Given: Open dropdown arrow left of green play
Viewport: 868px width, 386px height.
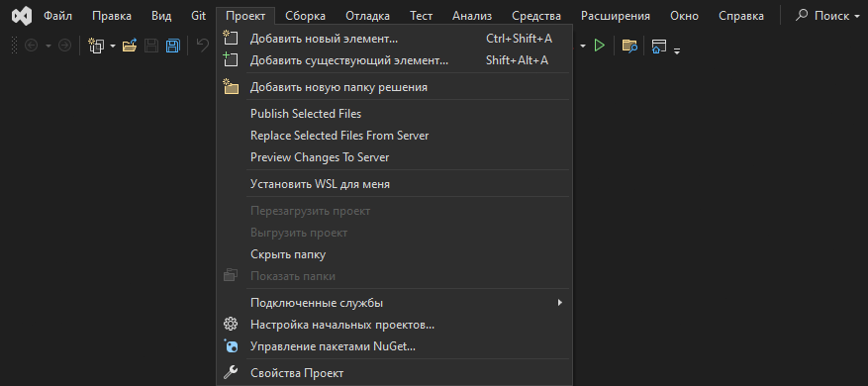Looking at the screenshot, I should [582, 46].
